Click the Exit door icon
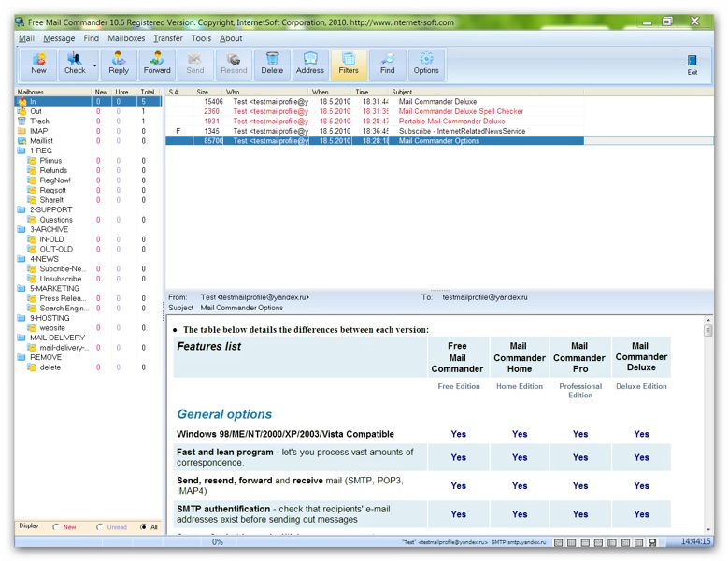Viewport: 728px width, 561px height. coord(692,65)
